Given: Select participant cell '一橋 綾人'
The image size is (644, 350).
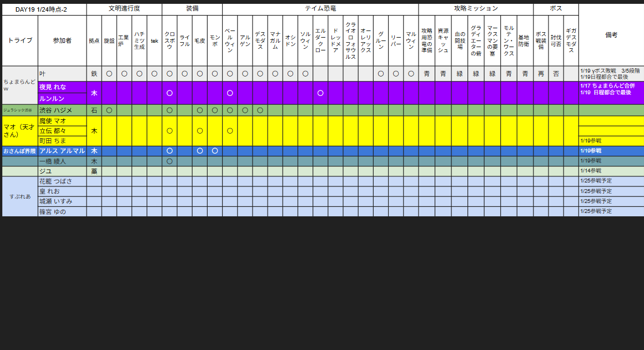Looking at the screenshot, I should pyautogui.click(x=62, y=161).
